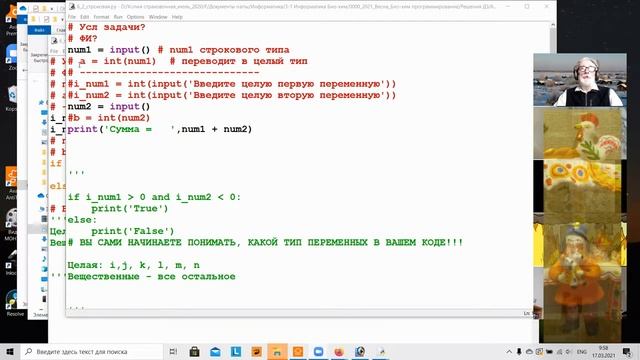The width and height of the screenshot is (640, 360).
Task: Open the taskbar clock and date
Action: 603,351
